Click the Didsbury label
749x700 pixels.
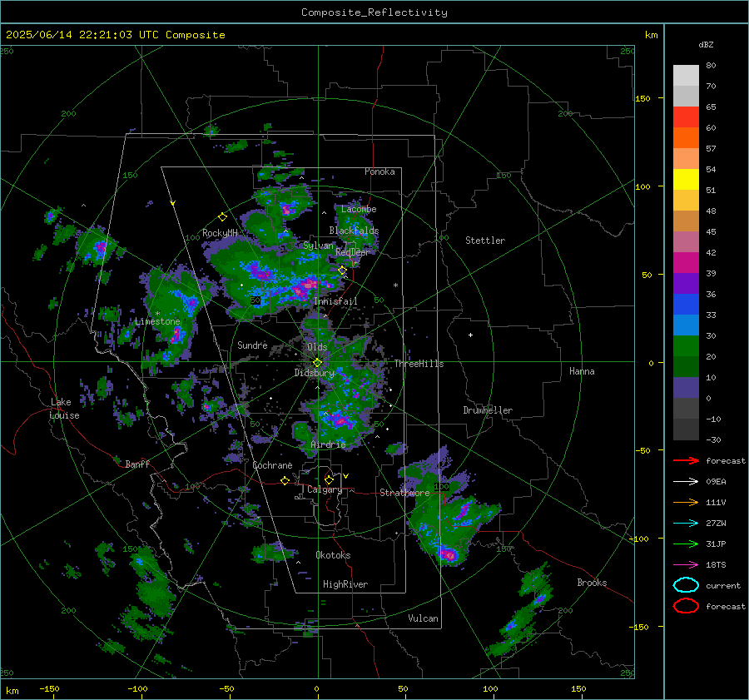click(x=314, y=373)
